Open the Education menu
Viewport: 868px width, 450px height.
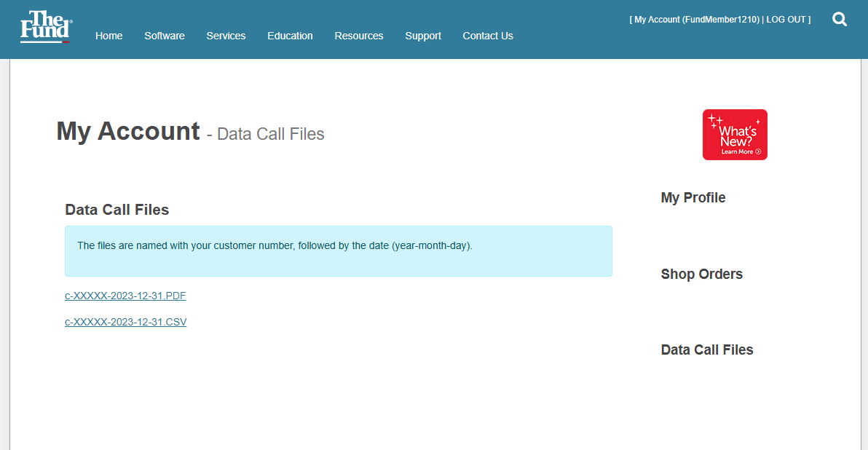[x=290, y=36]
